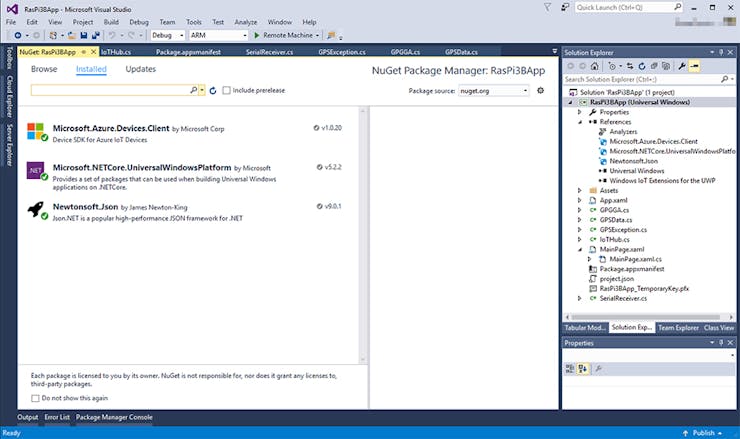Open the Package.appxmanifest document tab
740x439 pixels.
pos(188,52)
